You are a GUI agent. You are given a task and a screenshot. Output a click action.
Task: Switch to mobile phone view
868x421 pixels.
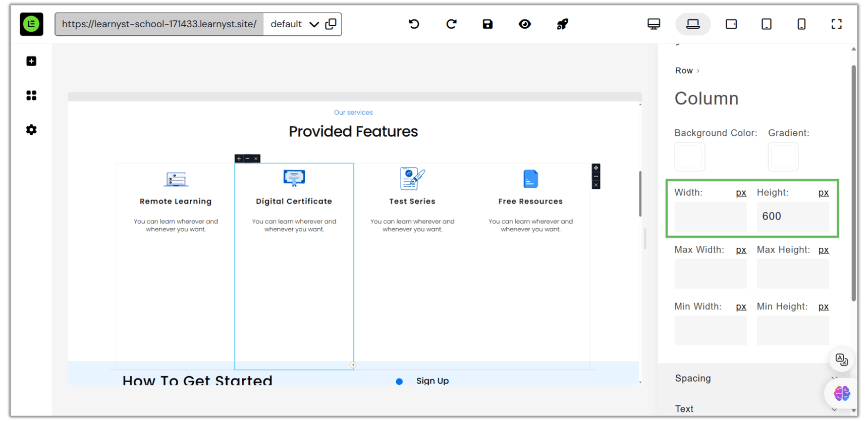coord(801,24)
